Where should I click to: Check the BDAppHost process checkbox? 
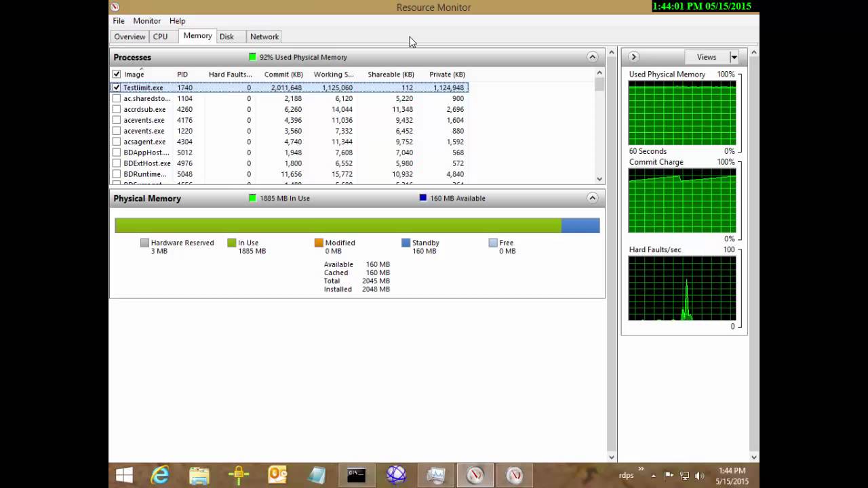[x=117, y=152]
